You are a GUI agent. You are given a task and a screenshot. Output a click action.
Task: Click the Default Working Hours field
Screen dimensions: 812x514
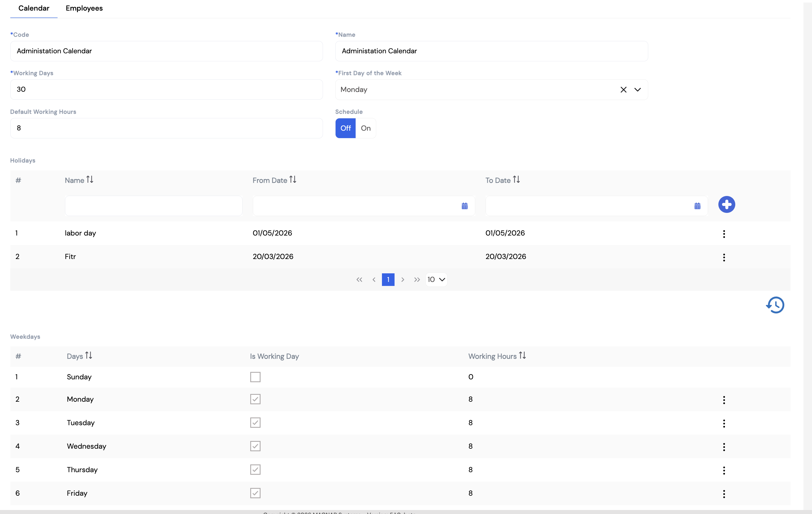tap(167, 128)
